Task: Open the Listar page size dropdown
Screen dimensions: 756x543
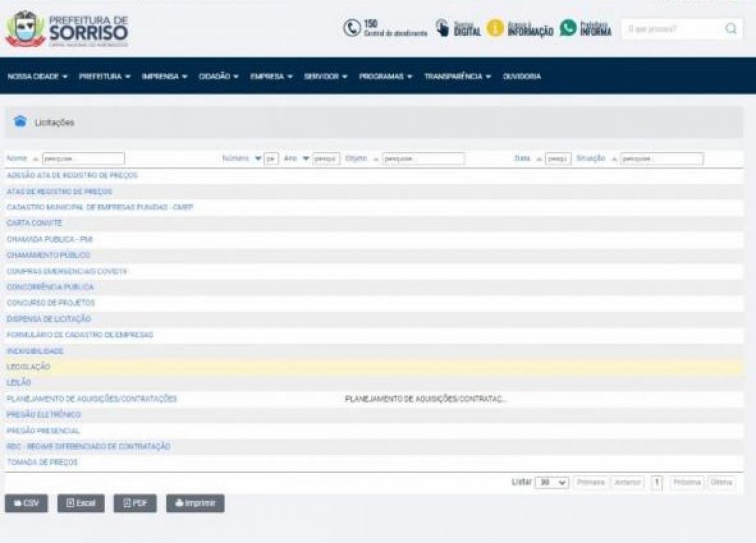Action: (551, 483)
